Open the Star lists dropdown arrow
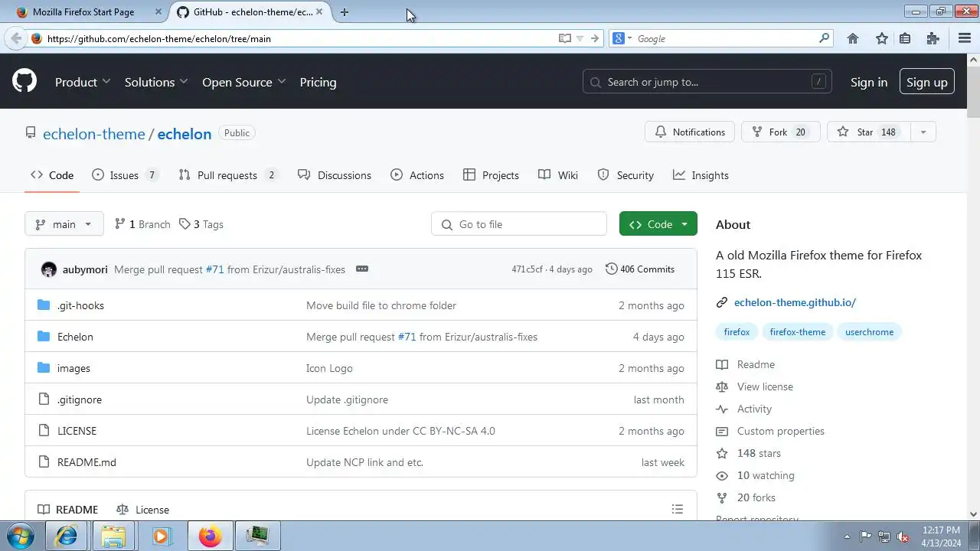The image size is (980, 551). [x=923, y=132]
